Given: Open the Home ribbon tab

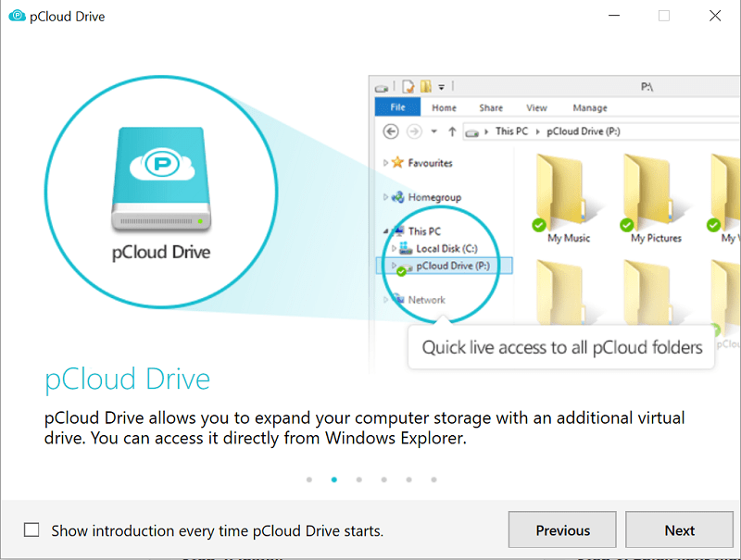Looking at the screenshot, I should [x=445, y=108].
